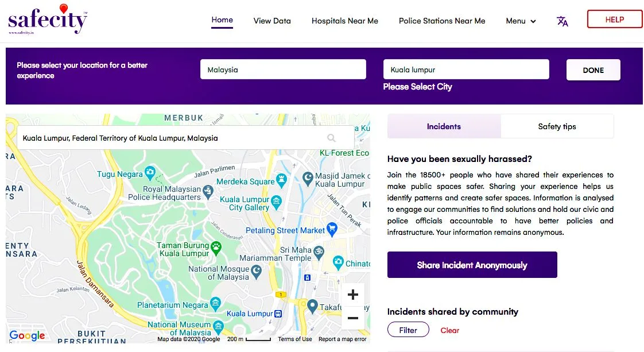Select the Petaling Street Market shopping marker

pyautogui.click(x=332, y=230)
